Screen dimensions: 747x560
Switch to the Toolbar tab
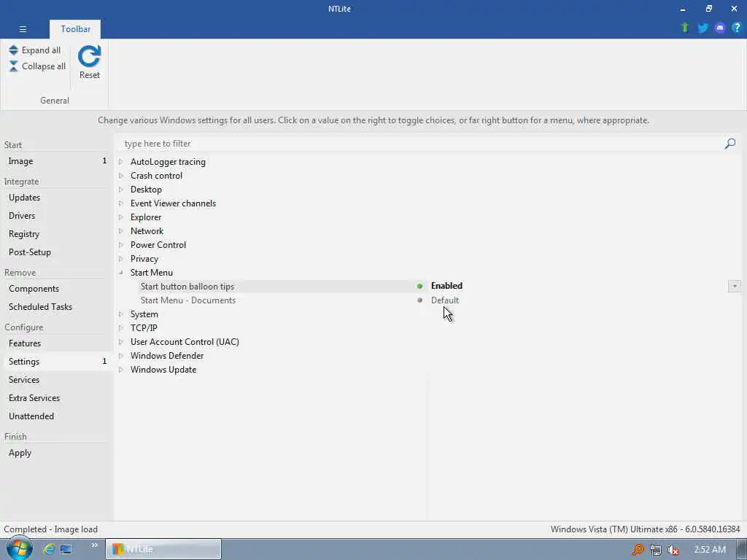click(75, 29)
